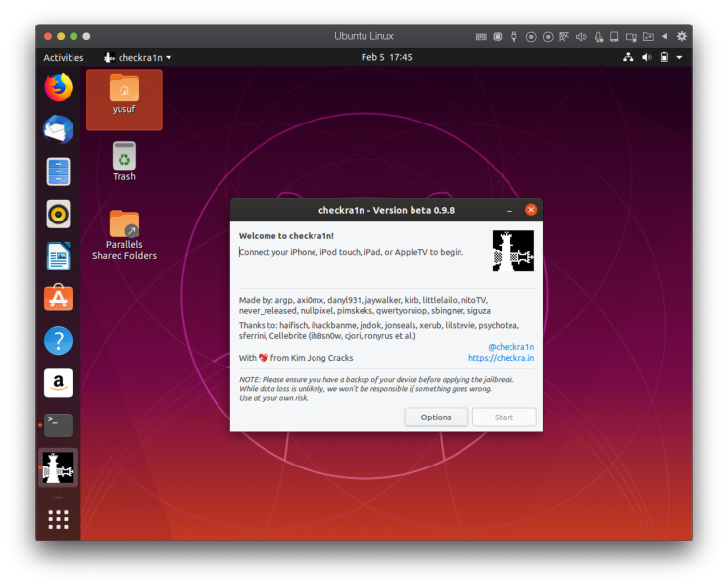Open Terminal from the dock
The image size is (728, 588).
click(58, 425)
